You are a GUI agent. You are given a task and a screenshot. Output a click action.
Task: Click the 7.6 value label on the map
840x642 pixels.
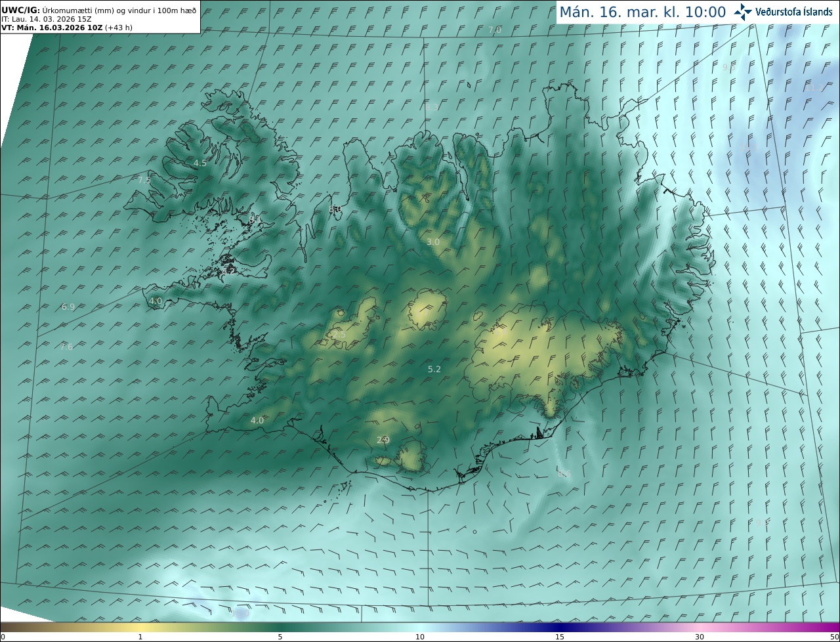click(x=66, y=347)
